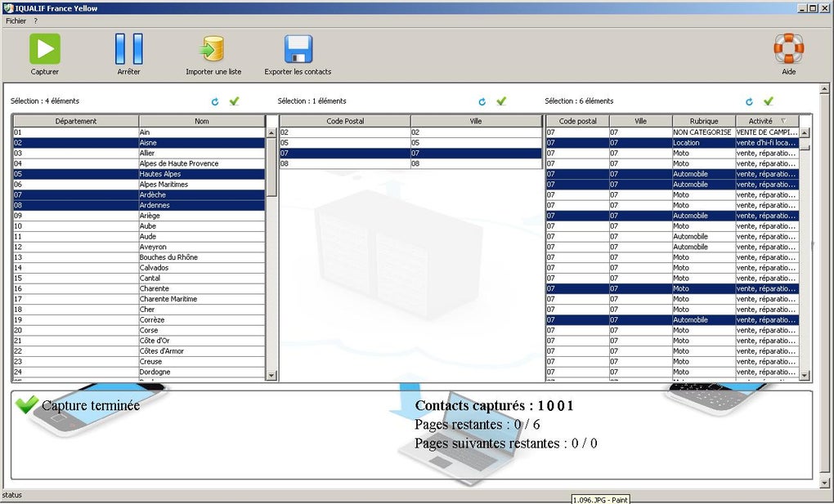The width and height of the screenshot is (834, 504).
Task: Sort by the Rubrique column header
Action: tap(704, 121)
